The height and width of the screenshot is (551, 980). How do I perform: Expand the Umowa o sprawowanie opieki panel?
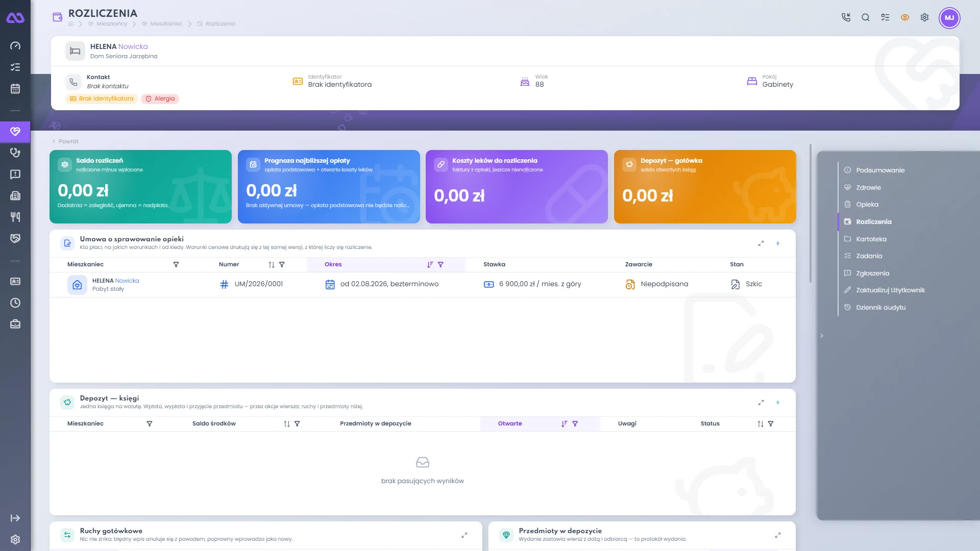761,243
